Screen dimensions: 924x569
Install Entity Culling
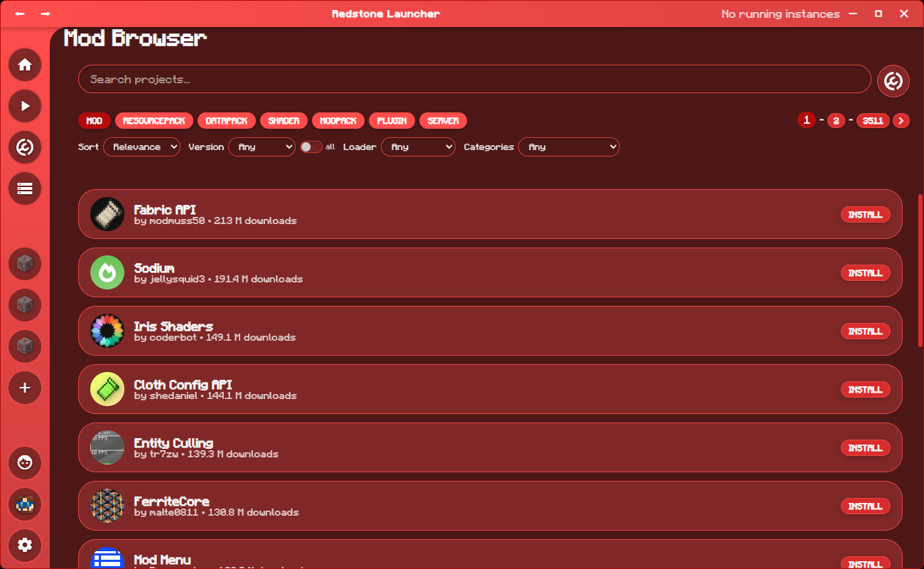point(866,448)
